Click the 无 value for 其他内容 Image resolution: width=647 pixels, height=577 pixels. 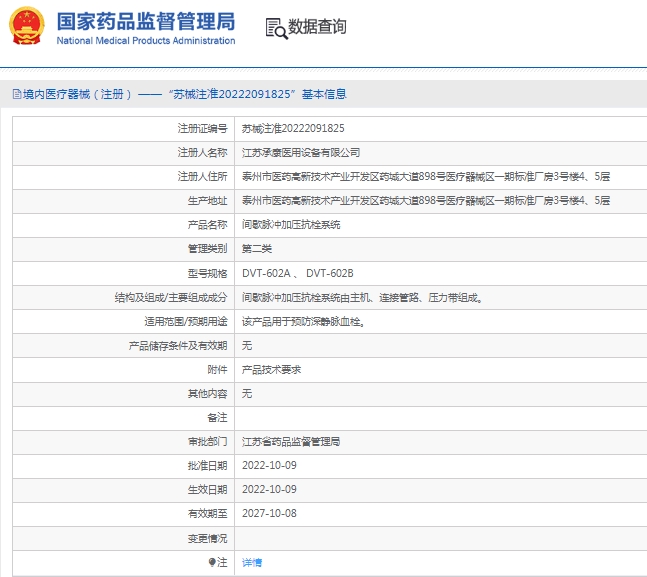[247, 394]
